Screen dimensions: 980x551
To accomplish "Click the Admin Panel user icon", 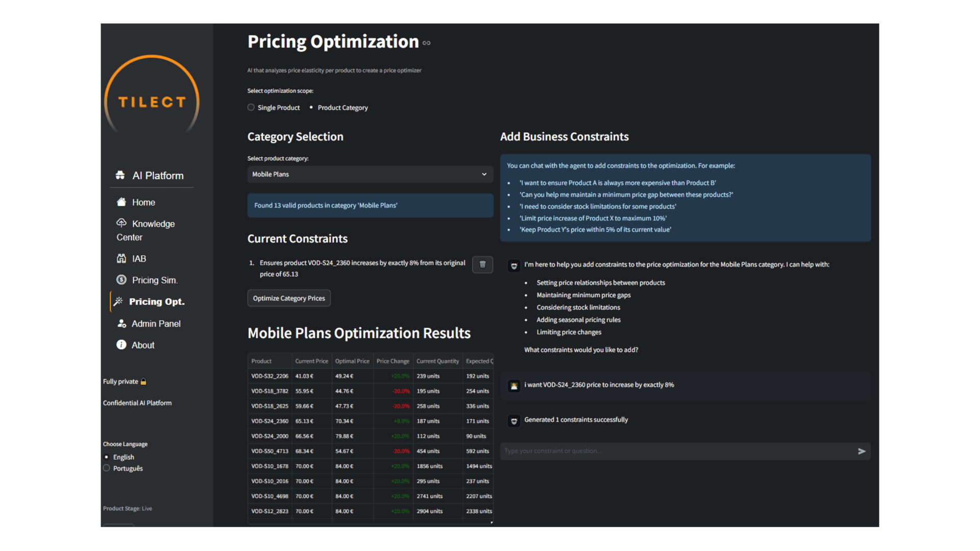I will point(121,324).
